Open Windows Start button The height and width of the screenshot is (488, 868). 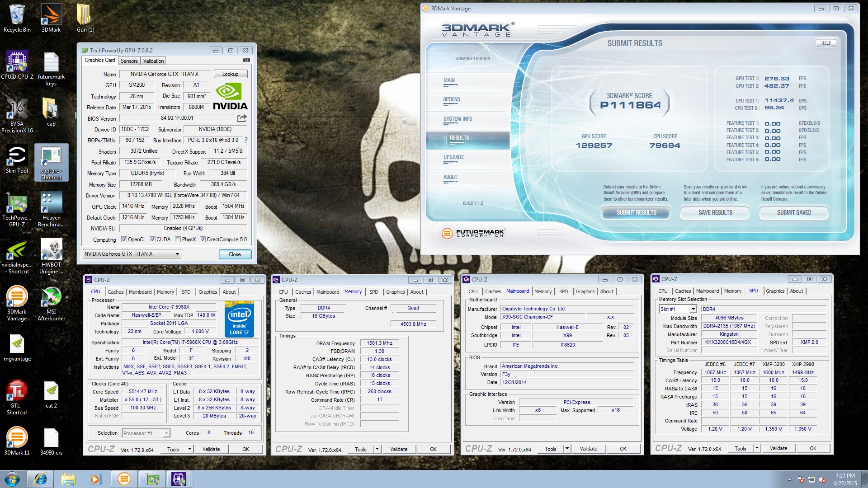pos(12,479)
